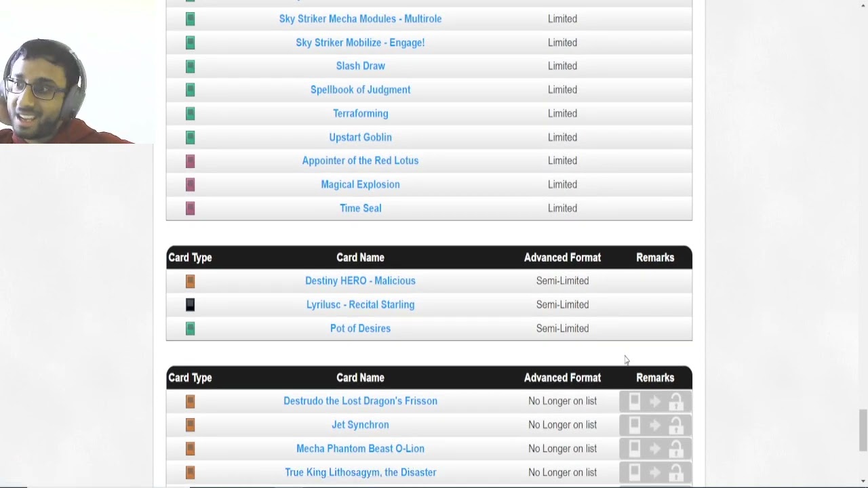Click orange monster icon beside Destiny HERO - Malicious

coord(190,281)
